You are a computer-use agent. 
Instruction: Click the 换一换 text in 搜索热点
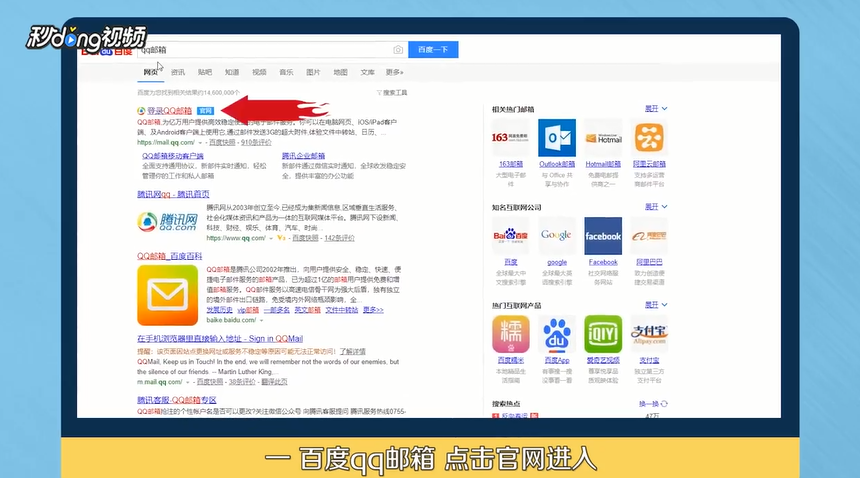649,404
